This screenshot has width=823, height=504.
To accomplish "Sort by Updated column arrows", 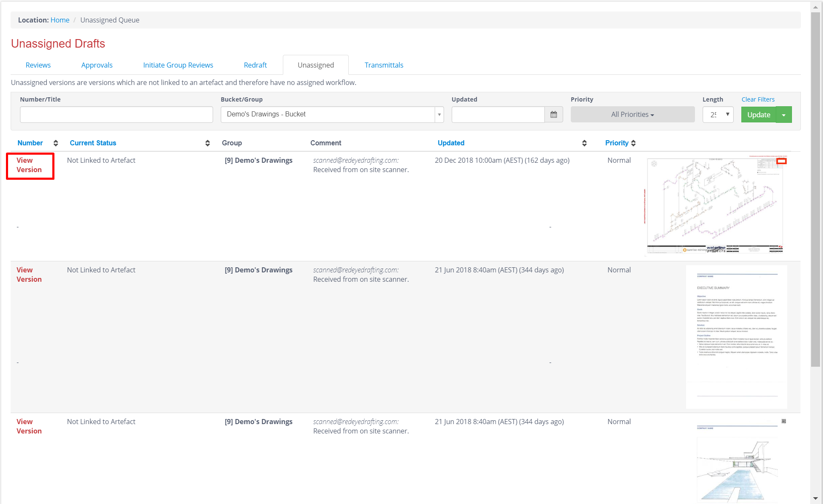I will pyautogui.click(x=584, y=143).
